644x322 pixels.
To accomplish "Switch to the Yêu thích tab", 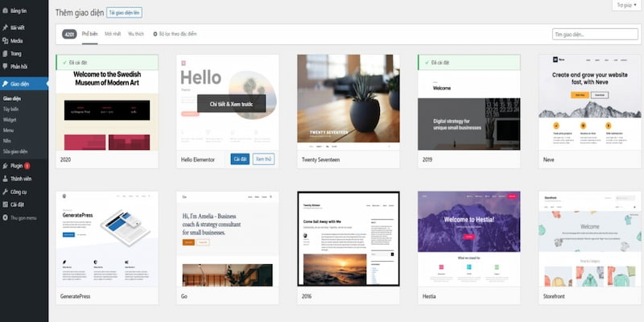I will coord(135,34).
